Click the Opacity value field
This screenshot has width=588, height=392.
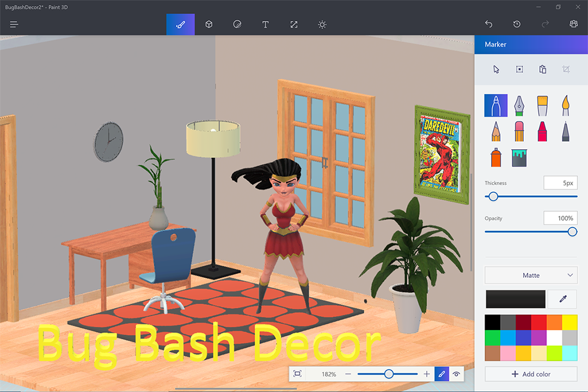pyautogui.click(x=560, y=218)
